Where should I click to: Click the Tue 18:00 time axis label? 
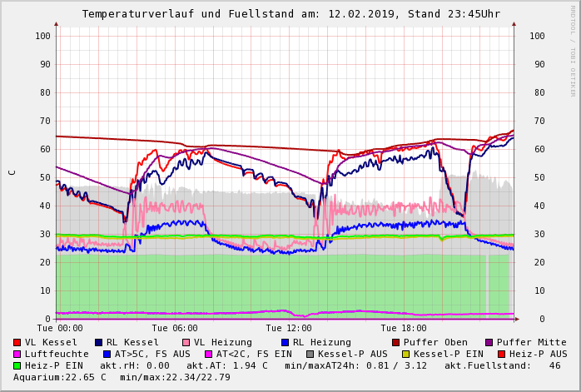(x=404, y=328)
